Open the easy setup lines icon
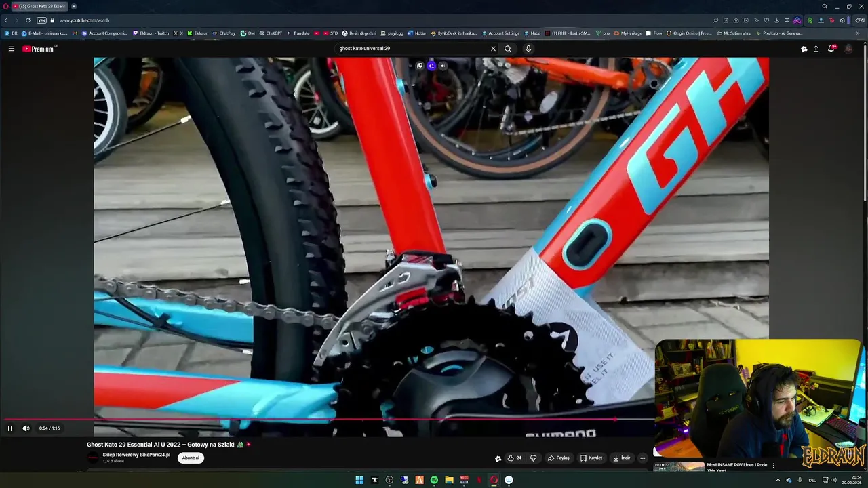This screenshot has width=868, height=488. point(787,20)
